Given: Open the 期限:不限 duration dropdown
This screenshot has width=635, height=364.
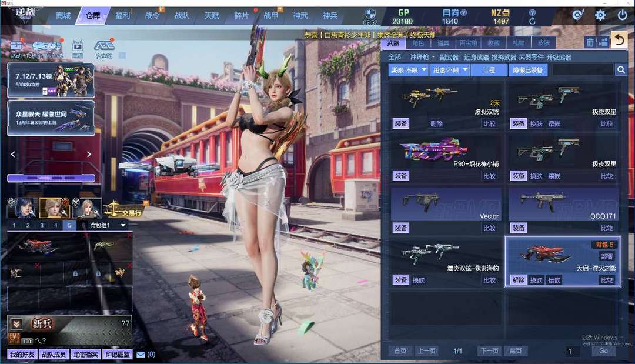Looking at the screenshot, I should point(407,70).
